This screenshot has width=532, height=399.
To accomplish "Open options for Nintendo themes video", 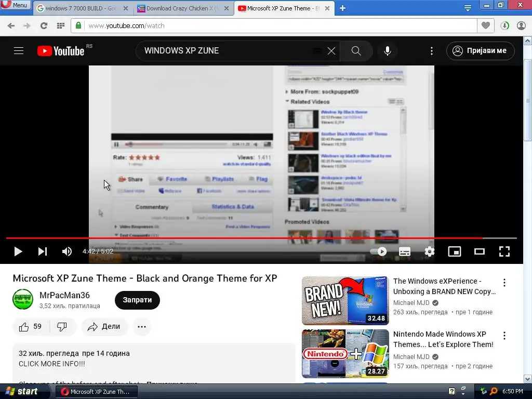I will [504, 336].
